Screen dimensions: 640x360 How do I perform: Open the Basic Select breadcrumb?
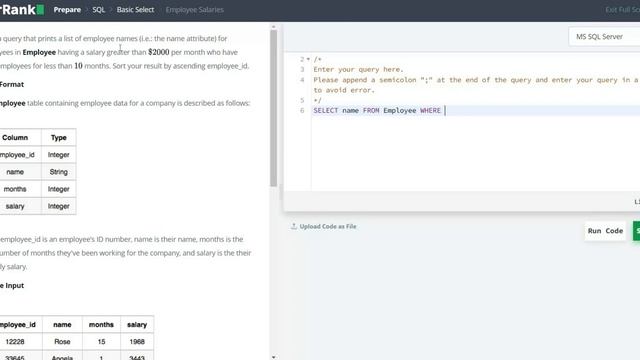point(135,10)
